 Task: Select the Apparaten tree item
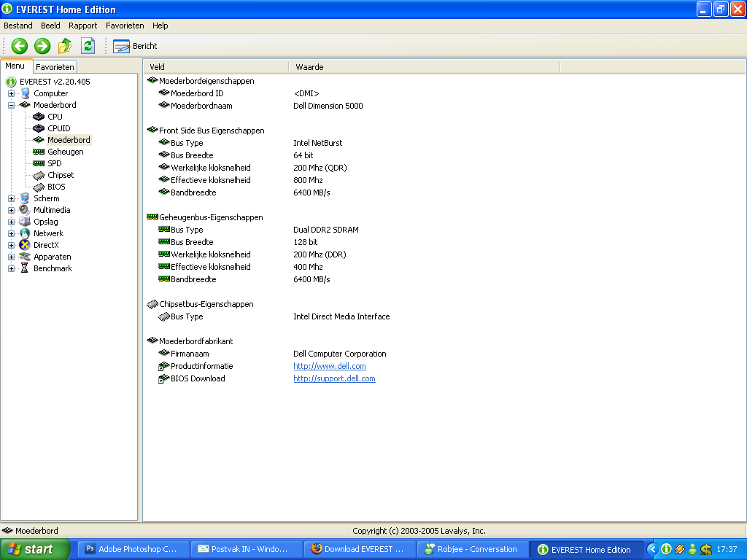pyautogui.click(x=52, y=257)
